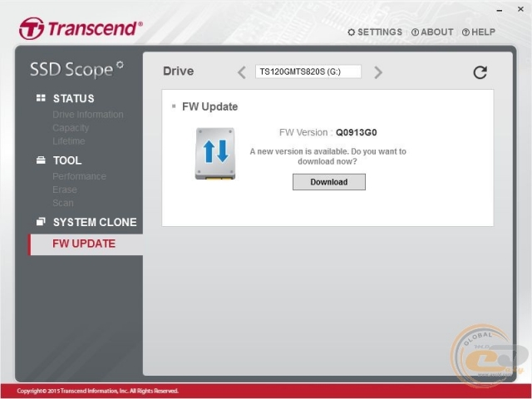Click the STATUS grid icon
This screenshot has width=532, height=399.
tap(41, 98)
